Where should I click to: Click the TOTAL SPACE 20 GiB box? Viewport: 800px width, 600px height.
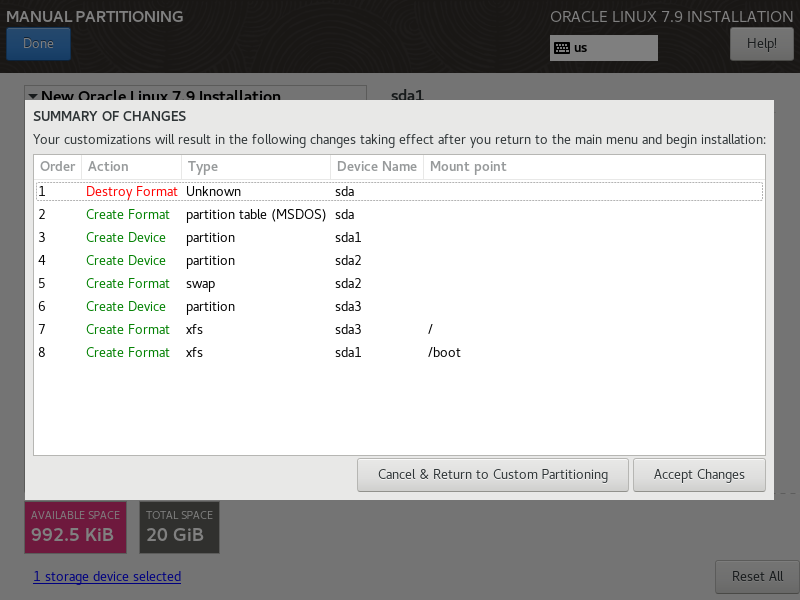point(180,527)
